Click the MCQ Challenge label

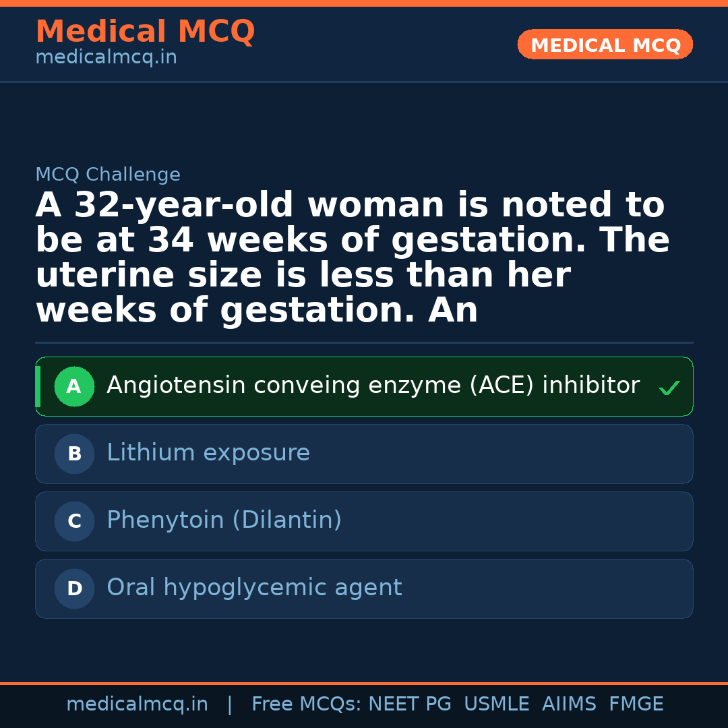pyautogui.click(x=108, y=175)
